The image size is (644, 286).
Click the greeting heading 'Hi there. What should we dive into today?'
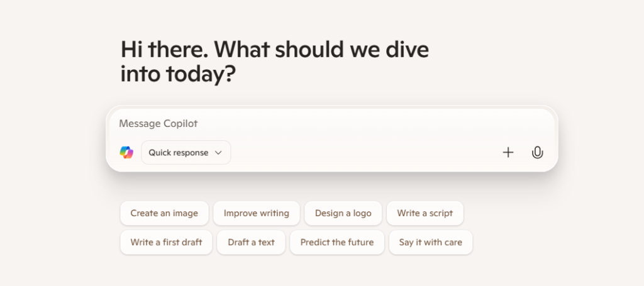[275, 62]
